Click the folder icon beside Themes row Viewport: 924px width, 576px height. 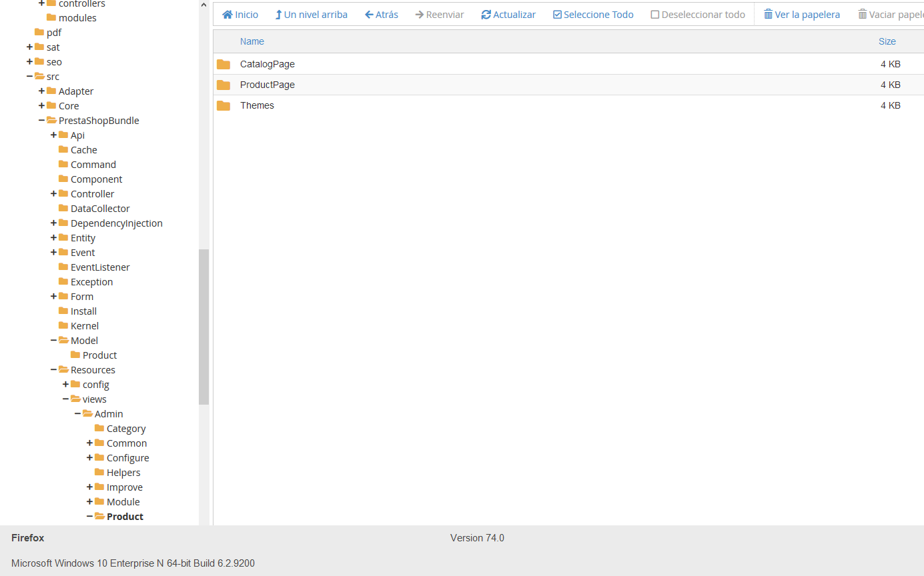click(223, 106)
